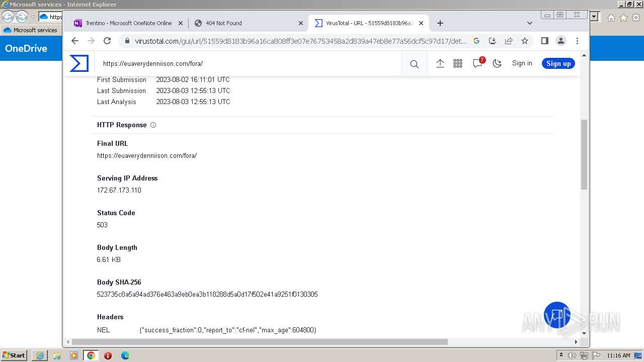Open the Chrome side panel icon
This screenshot has width=644, height=362.
(x=544, y=41)
